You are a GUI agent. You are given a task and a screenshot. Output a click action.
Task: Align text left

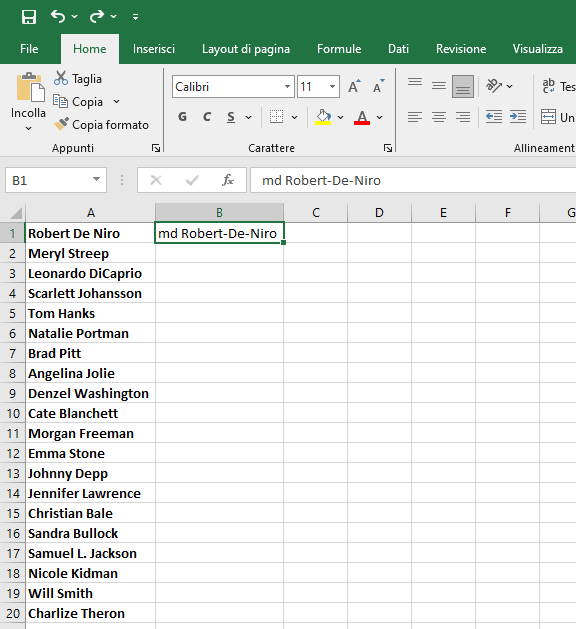[x=415, y=117]
